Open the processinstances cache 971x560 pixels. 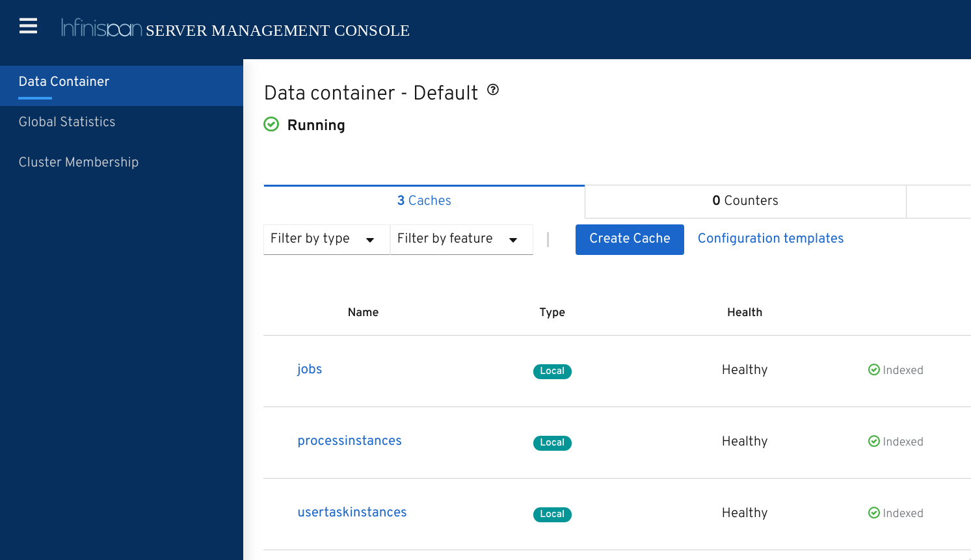click(349, 440)
